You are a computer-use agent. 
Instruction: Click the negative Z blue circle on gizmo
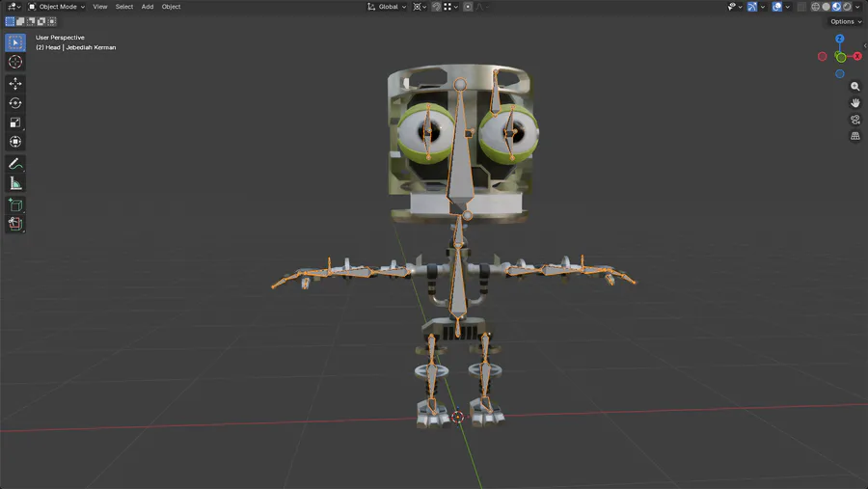pos(840,73)
